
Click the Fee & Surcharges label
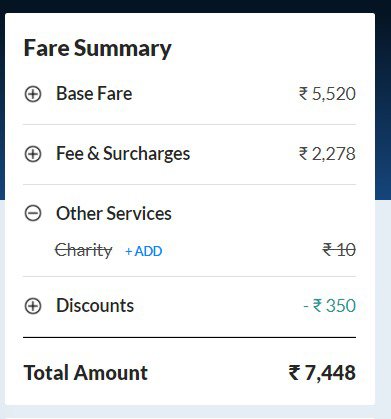pyautogui.click(x=123, y=154)
